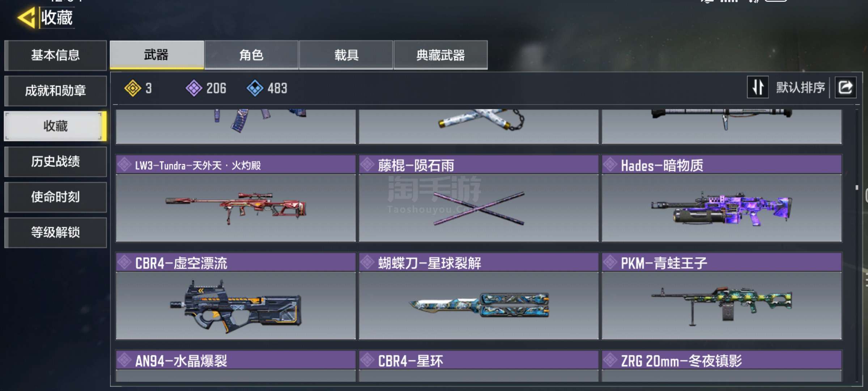Open the 默认排序 sort dropdown
Viewport: 868px width, 391px height.
[800, 88]
